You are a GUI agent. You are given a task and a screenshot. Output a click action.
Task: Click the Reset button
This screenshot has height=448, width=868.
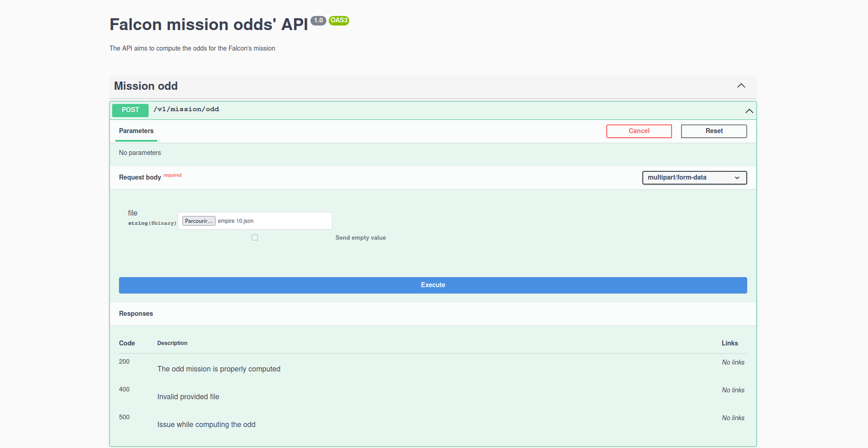coord(714,131)
